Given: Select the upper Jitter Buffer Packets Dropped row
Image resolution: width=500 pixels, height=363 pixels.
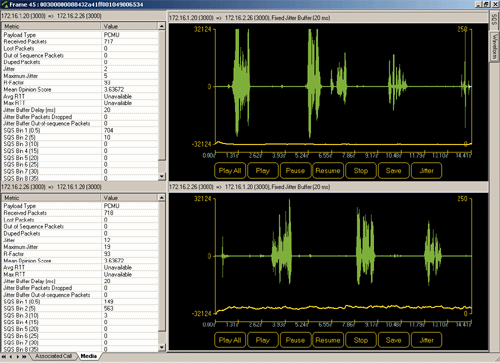Looking at the screenshot, I should click(x=80, y=117).
